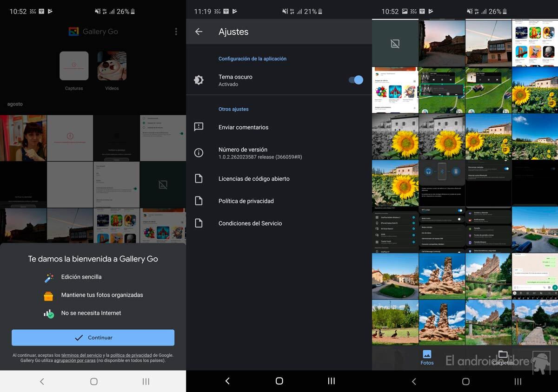Switch to the Fotos tab

point(427,358)
